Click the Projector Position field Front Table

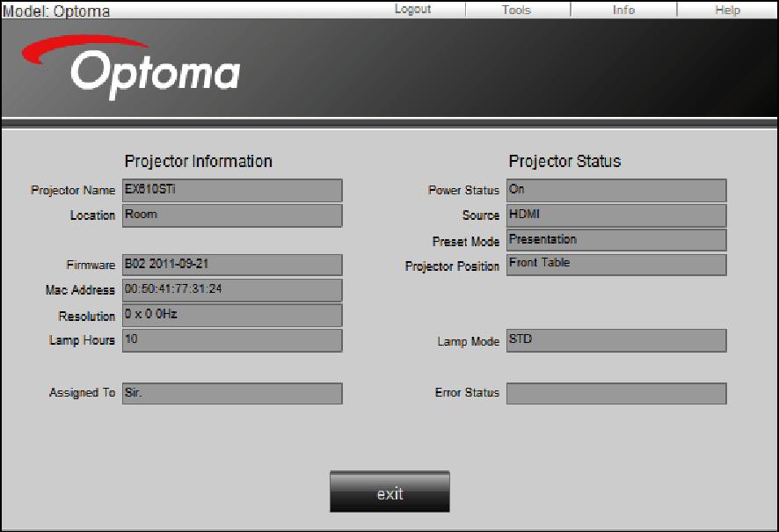click(616, 265)
